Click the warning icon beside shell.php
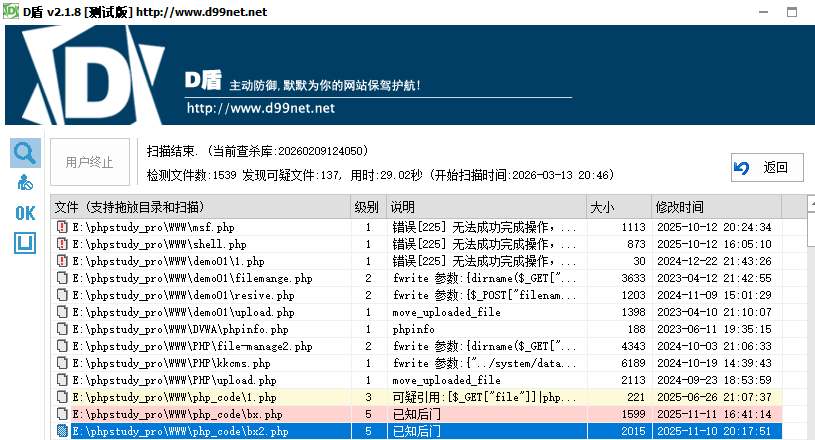 tap(62, 244)
